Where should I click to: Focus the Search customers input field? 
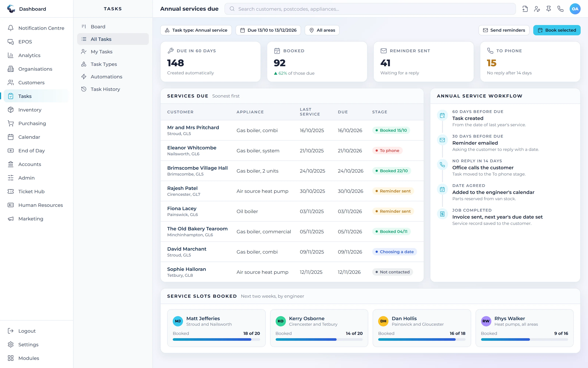(370, 9)
